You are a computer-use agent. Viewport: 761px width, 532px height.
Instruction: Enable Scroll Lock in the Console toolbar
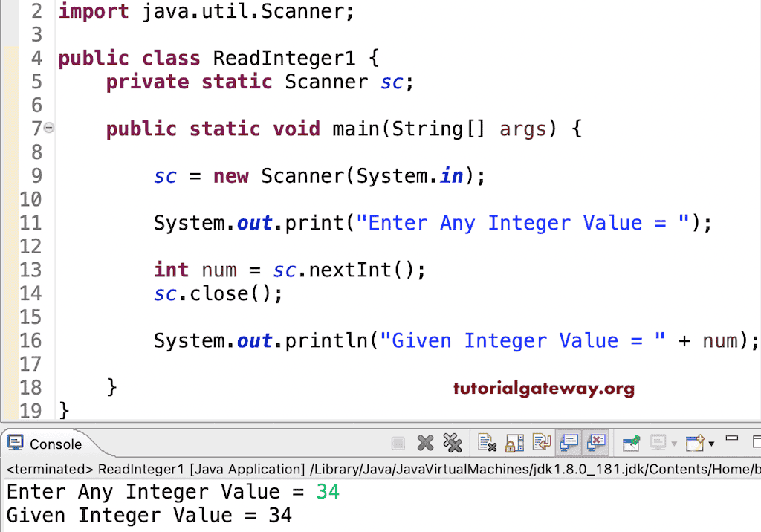514,443
